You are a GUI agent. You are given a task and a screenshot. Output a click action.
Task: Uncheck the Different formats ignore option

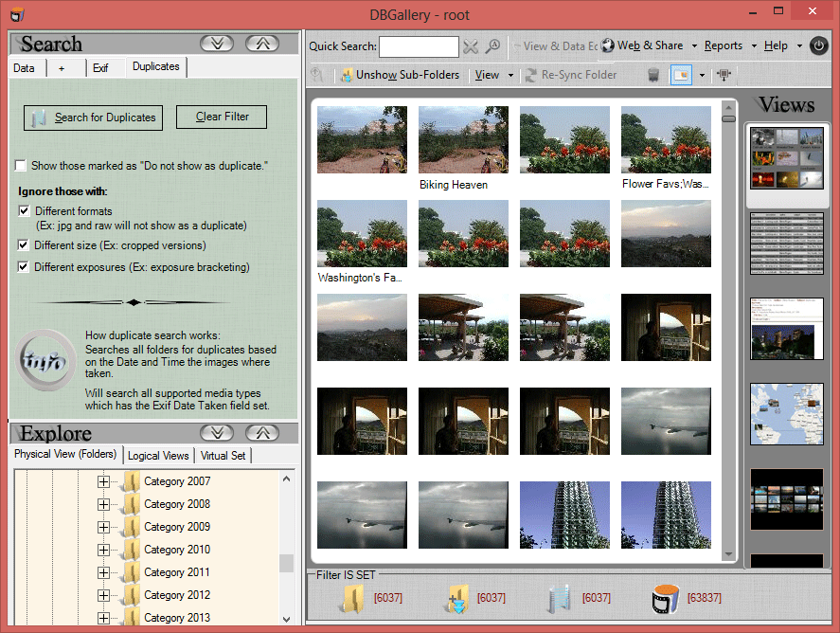[24, 210]
